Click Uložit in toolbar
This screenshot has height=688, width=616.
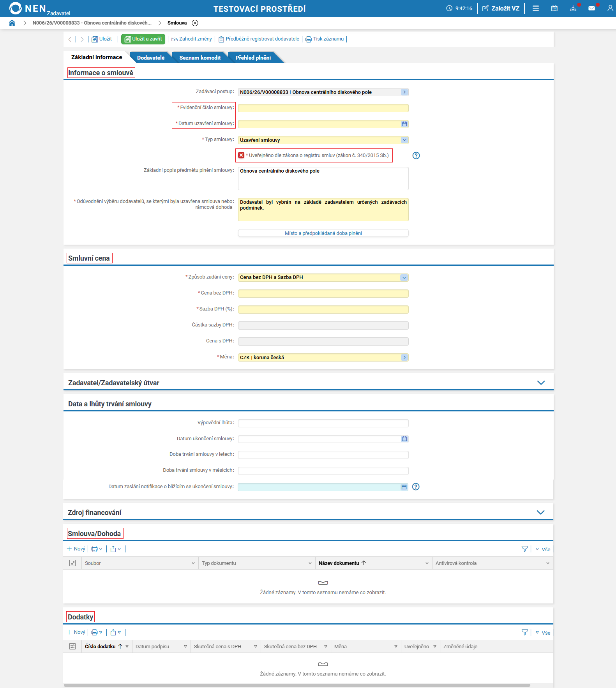pyautogui.click(x=102, y=39)
